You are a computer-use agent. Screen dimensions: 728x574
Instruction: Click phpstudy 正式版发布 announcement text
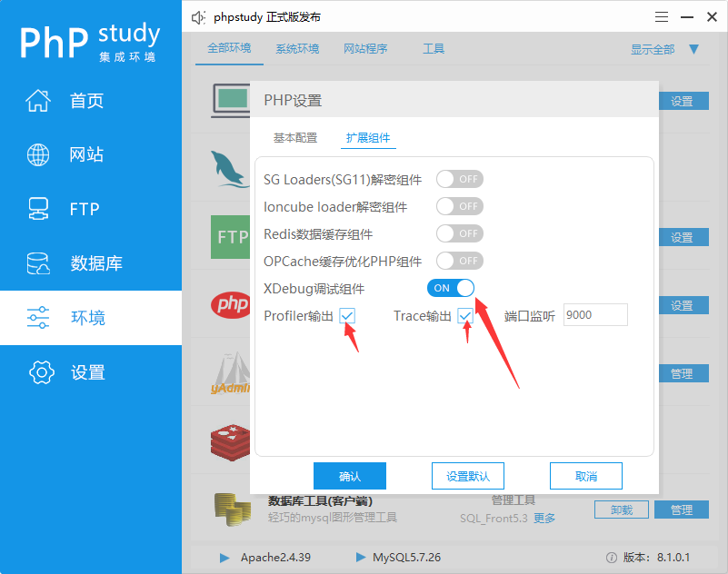tap(267, 17)
